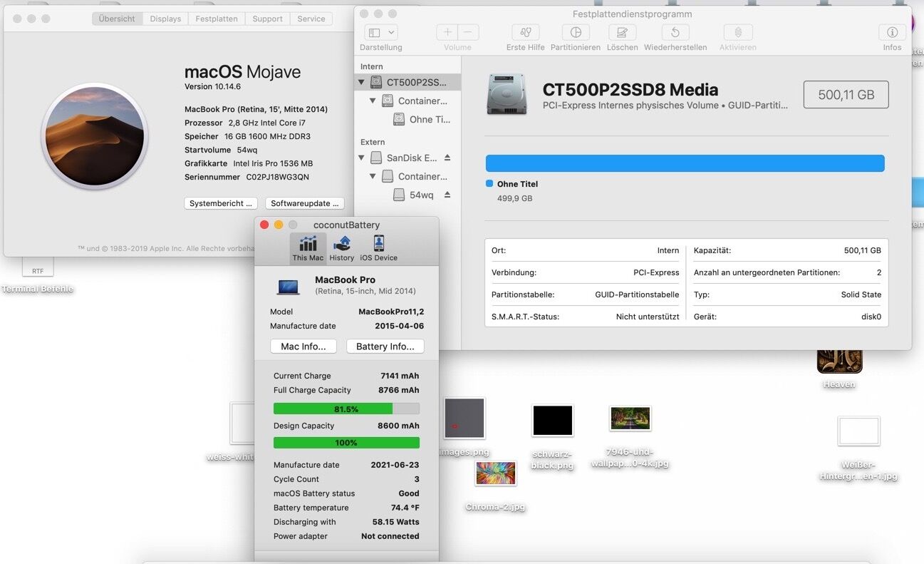Switch to the Festplatten tab
The width and height of the screenshot is (924, 564).
coord(217,19)
